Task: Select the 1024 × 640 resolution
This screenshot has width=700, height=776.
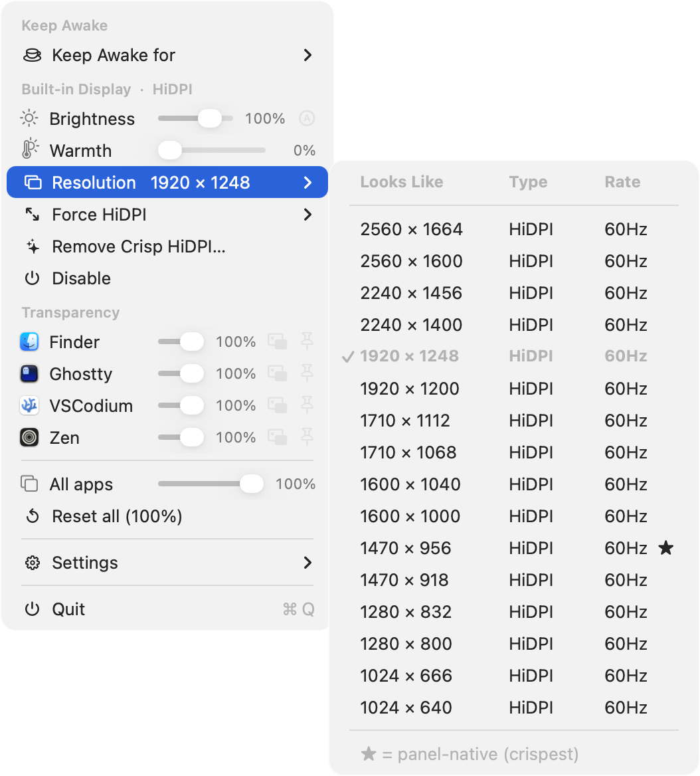Action: tap(513, 707)
